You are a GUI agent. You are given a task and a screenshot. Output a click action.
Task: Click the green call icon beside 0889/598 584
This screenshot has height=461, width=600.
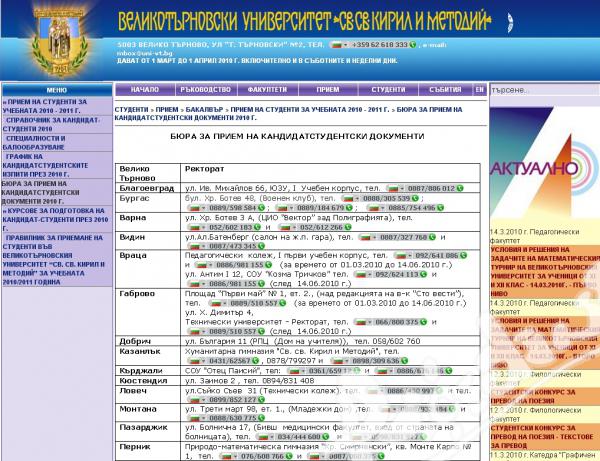click(x=261, y=208)
